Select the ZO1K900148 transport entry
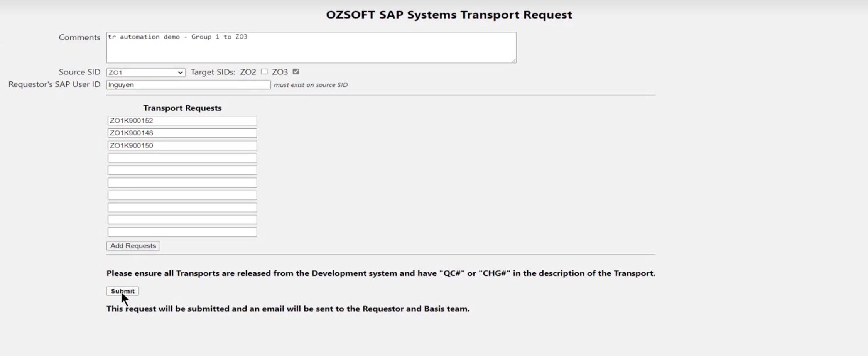Image resolution: width=868 pixels, height=356 pixels. point(182,133)
